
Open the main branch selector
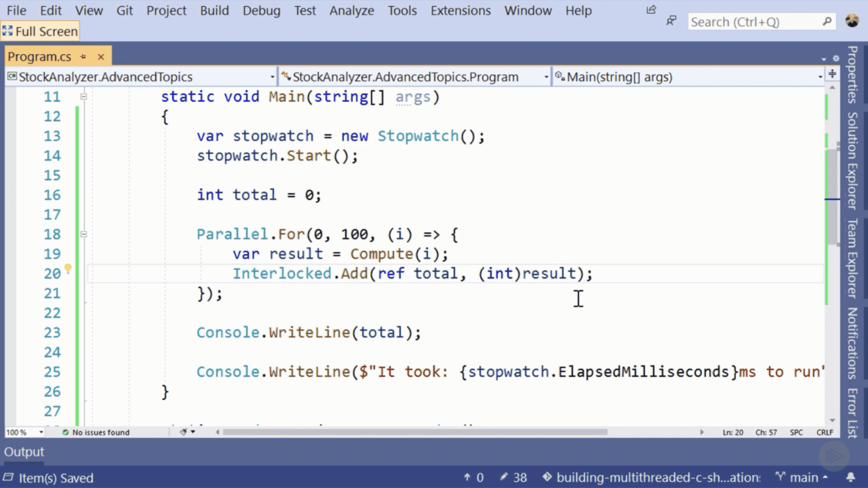coord(802,477)
